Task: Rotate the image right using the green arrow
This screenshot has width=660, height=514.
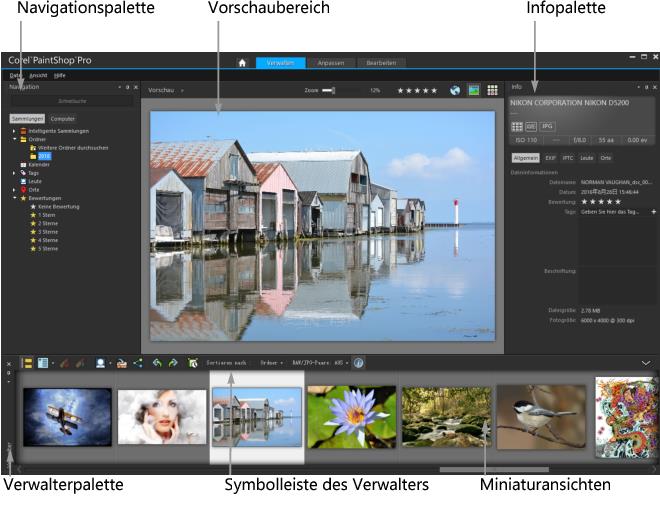Action: tap(172, 363)
